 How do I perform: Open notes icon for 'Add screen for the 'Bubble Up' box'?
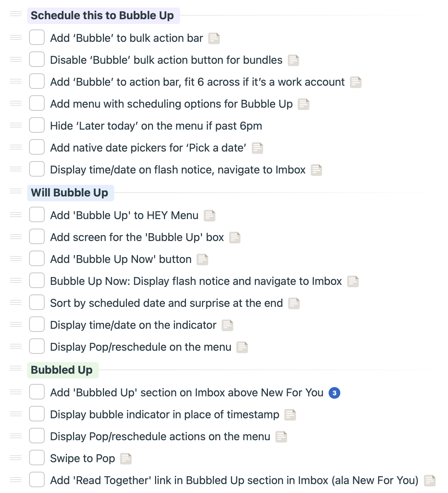pos(235,238)
